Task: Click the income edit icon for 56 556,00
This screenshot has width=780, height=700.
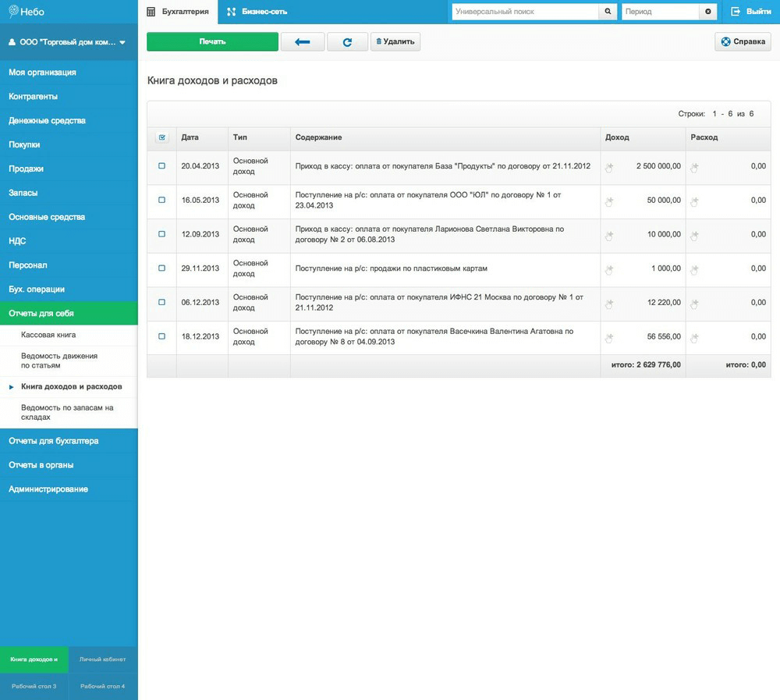Action: coord(609,337)
